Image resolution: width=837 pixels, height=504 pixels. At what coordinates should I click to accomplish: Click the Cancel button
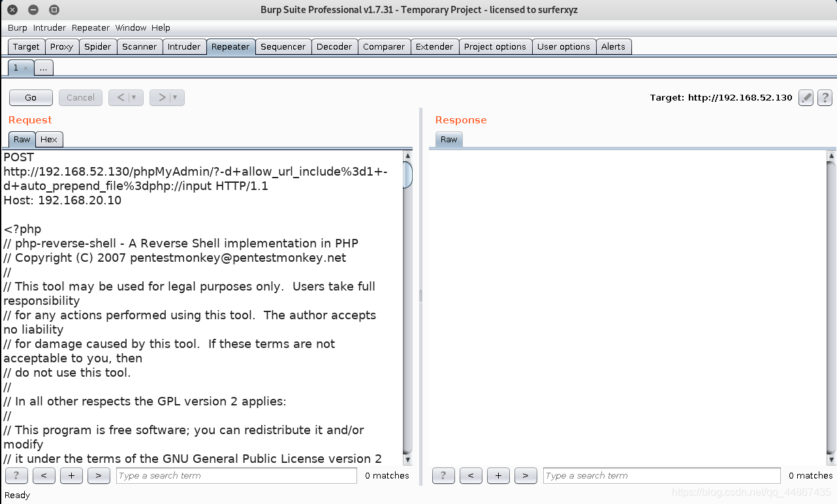[80, 98]
